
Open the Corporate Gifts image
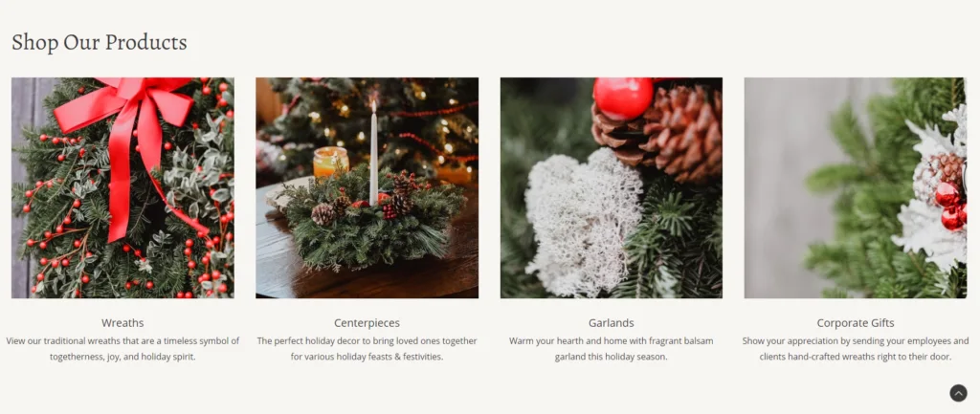point(855,187)
